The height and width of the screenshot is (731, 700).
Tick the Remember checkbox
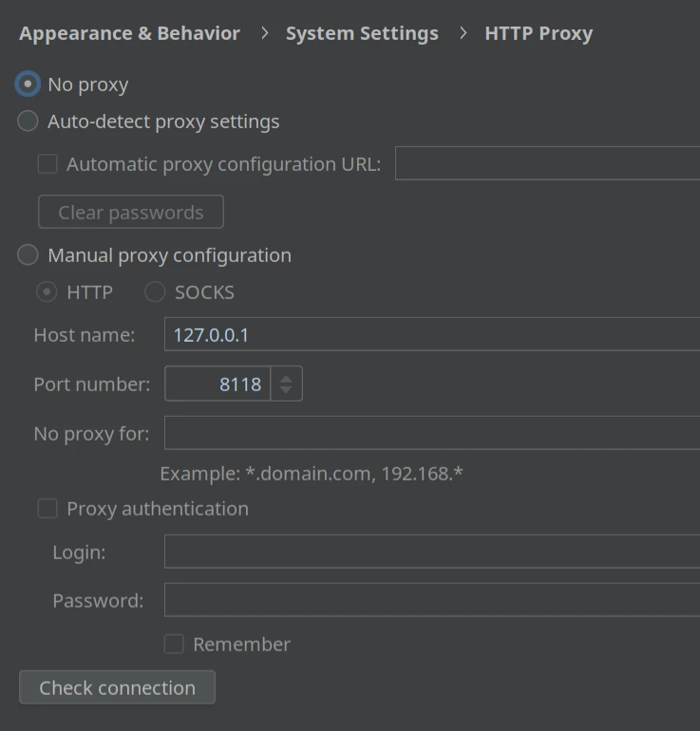click(x=174, y=645)
